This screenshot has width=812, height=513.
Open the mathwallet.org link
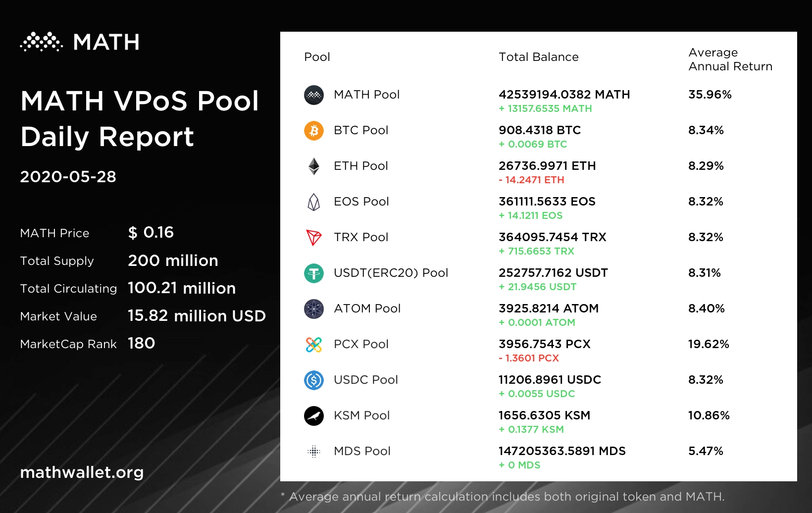[82, 472]
